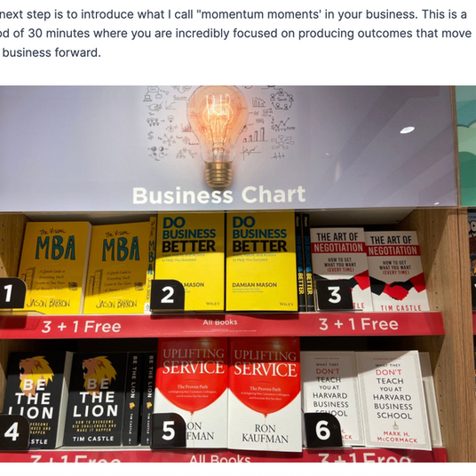The image size is (476, 476).
Task: Select the 'Uplifting Service' cover showing Ron Kaufman
Action: pos(265,394)
